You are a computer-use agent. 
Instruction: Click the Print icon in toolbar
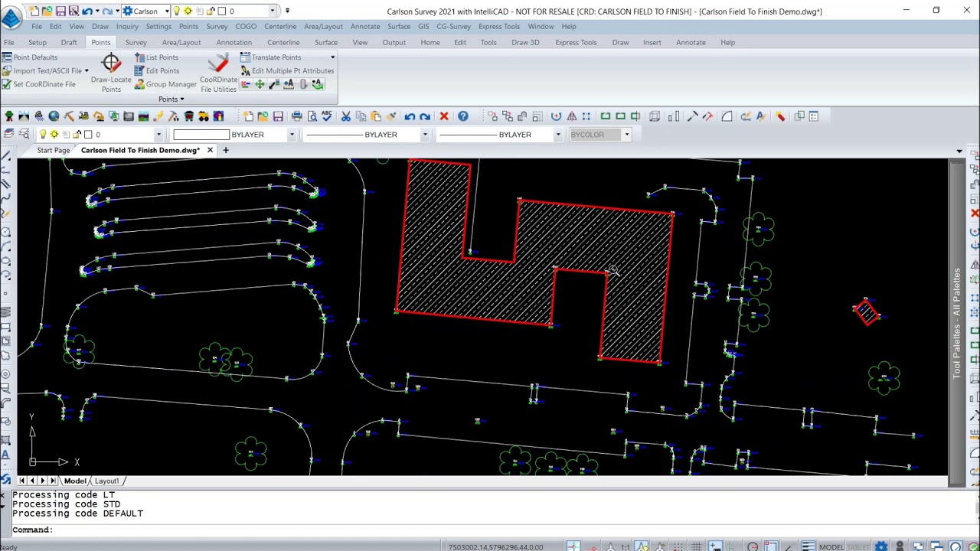click(x=296, y=116)
